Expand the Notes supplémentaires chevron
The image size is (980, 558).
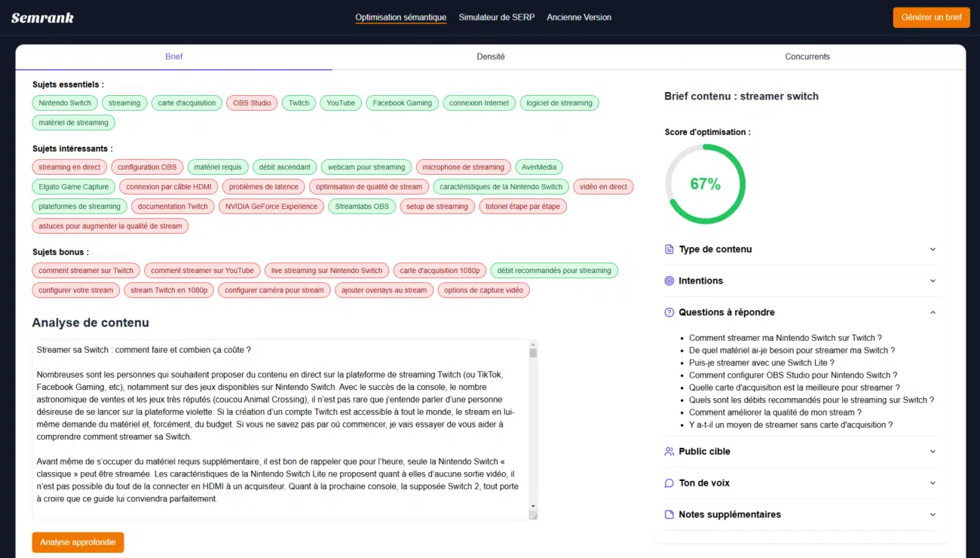(933, 514)
